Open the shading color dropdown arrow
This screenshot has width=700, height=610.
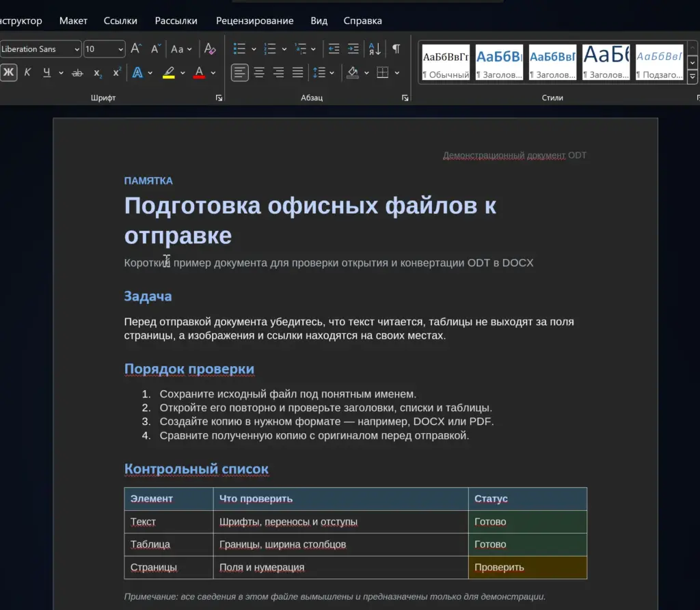[366, 72]
